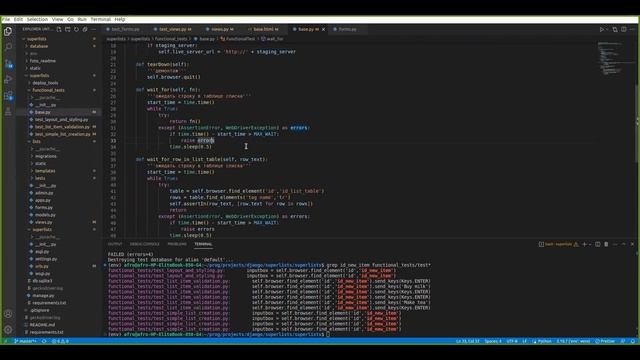Click the master branch in status bar
Image resolution: width=640 pixels, height=360 pixels.
pyautogui.click(x=25, y=341)
